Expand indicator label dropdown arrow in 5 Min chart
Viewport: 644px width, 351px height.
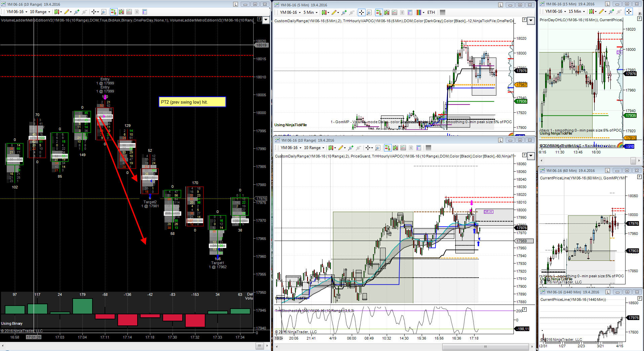tap(531, 21)
